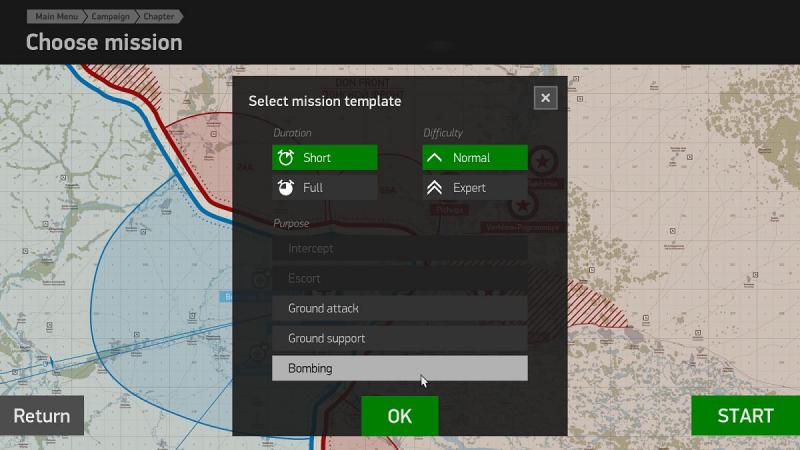Screen dimensions: 800x450
Task: Click the alarm clock icon beside Short
Action: point(286,158)
